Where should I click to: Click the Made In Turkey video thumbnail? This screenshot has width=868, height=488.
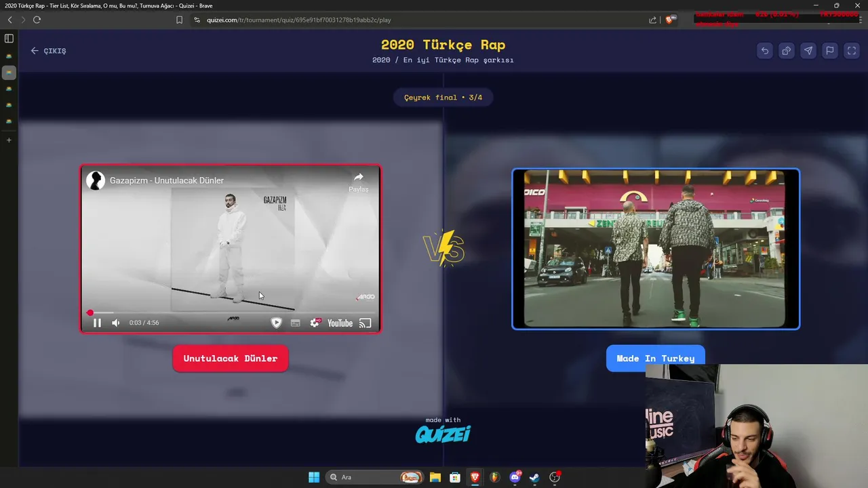pyautogui.click(x=656, y=249)
